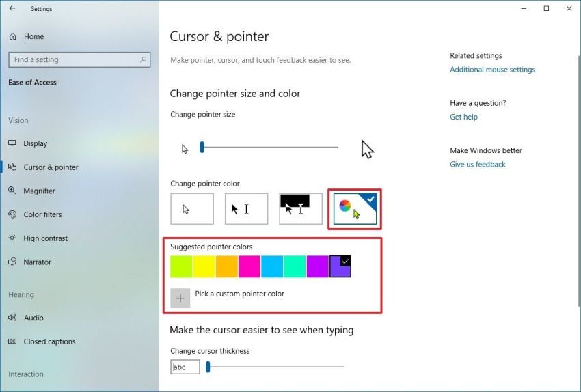The image size is (581, 392).
Task: Click the back arrow in Settings
Action: coord(12,9)
